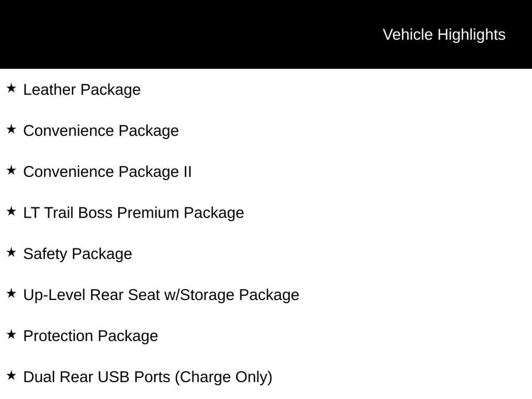Click the star beside Dual Rear USB Ports
The width and height of the screenshot is (532, 399).
pyautogui.click(x=11, y=376)
